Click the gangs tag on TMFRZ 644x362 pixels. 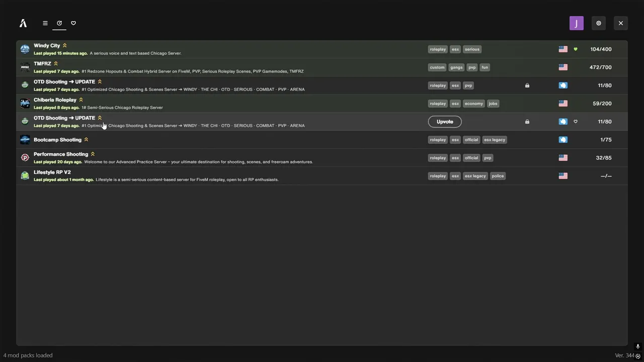point(456,67)
